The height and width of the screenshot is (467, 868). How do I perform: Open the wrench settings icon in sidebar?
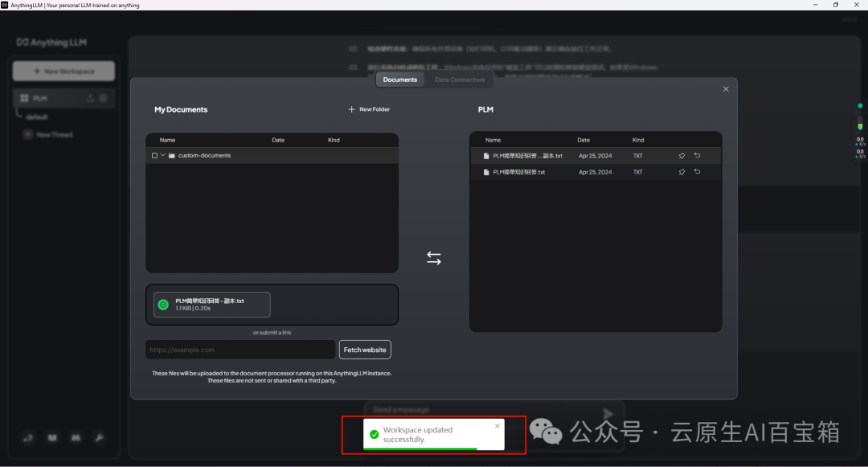[100, 438]
